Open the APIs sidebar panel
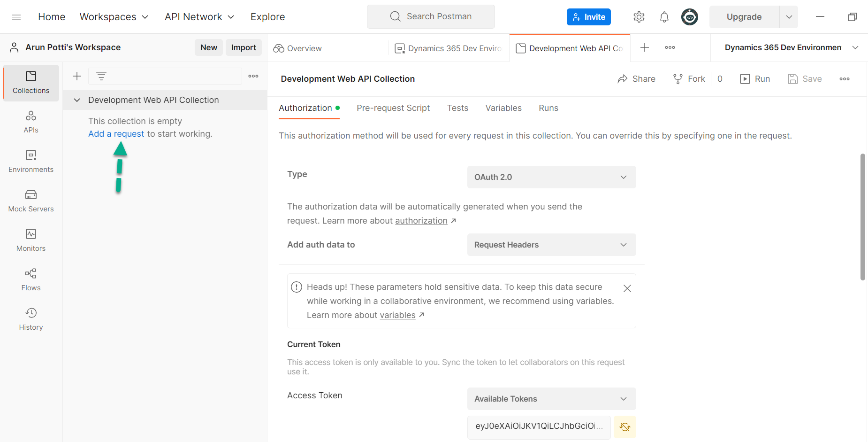 pyautogui.click(x=30, y=121)
